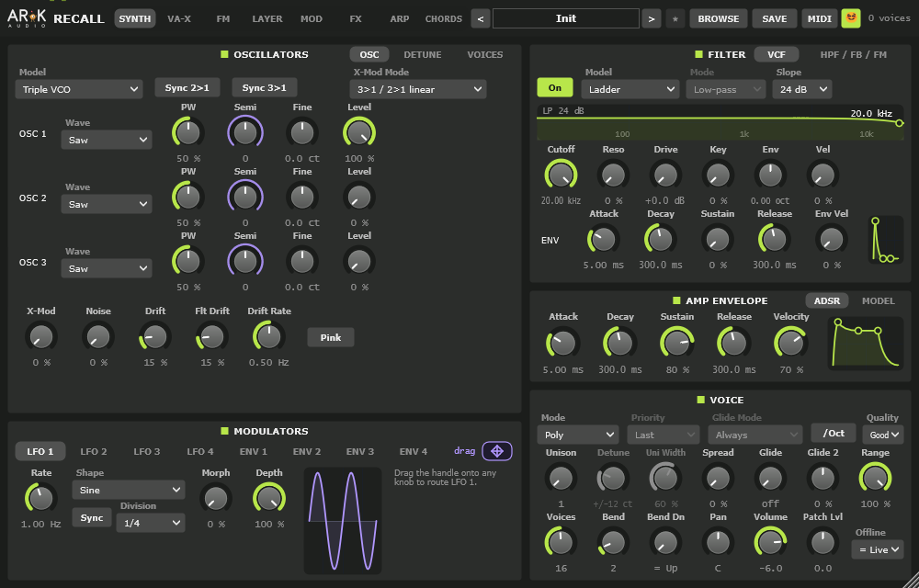
Task: Open the Quality Good dropdown
Action: tap(884, 435)
